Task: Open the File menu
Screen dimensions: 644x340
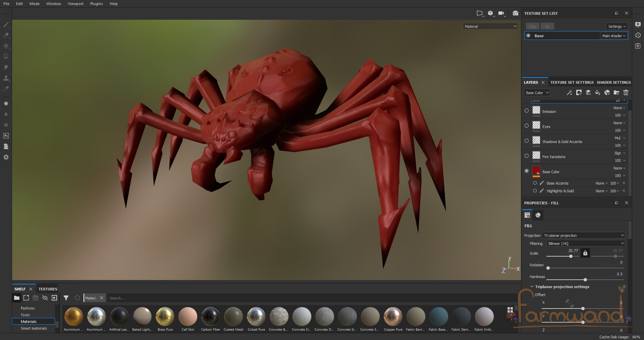Action: click(x=6, y=4)
